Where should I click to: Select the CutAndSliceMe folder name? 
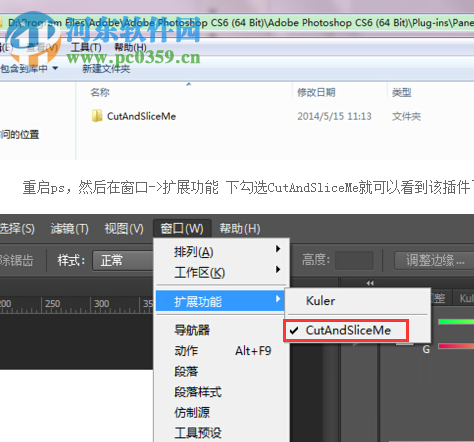click(x=141, y=116)
